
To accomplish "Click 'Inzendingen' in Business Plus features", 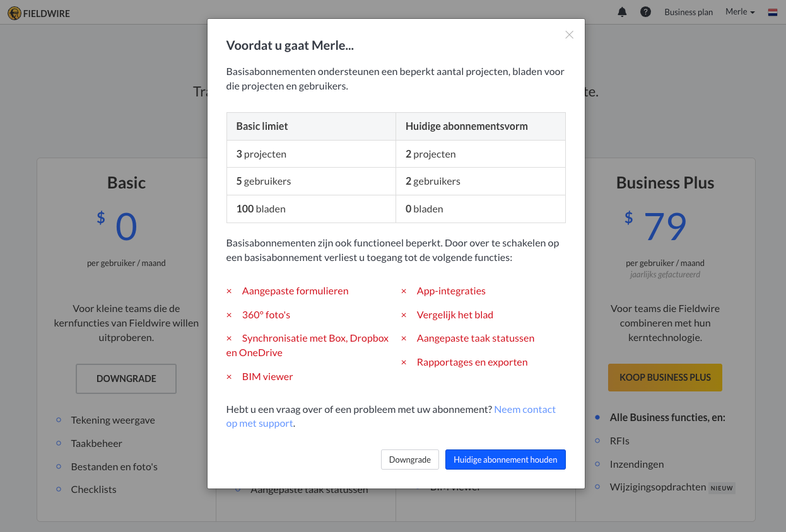I will (x=636, y=464).
